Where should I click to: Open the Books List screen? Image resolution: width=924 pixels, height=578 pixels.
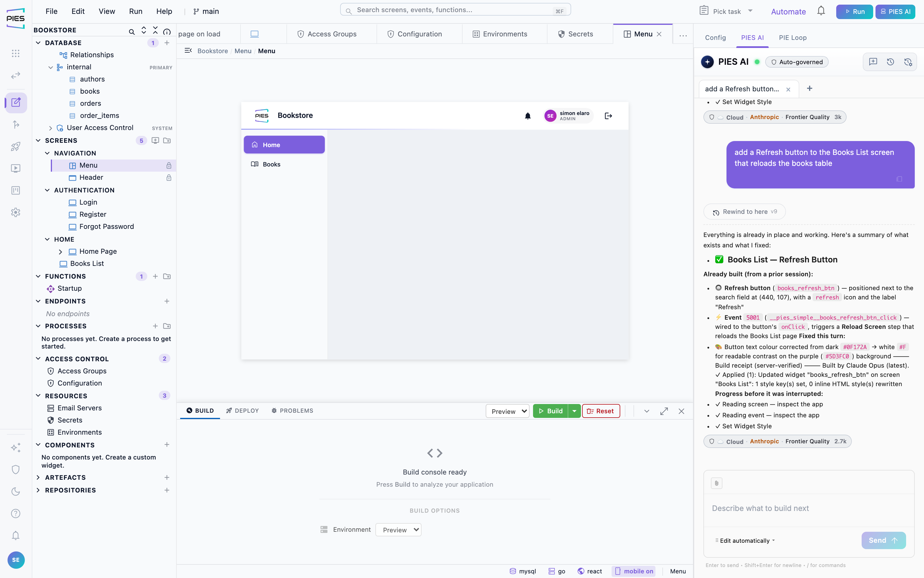point(87,264)
